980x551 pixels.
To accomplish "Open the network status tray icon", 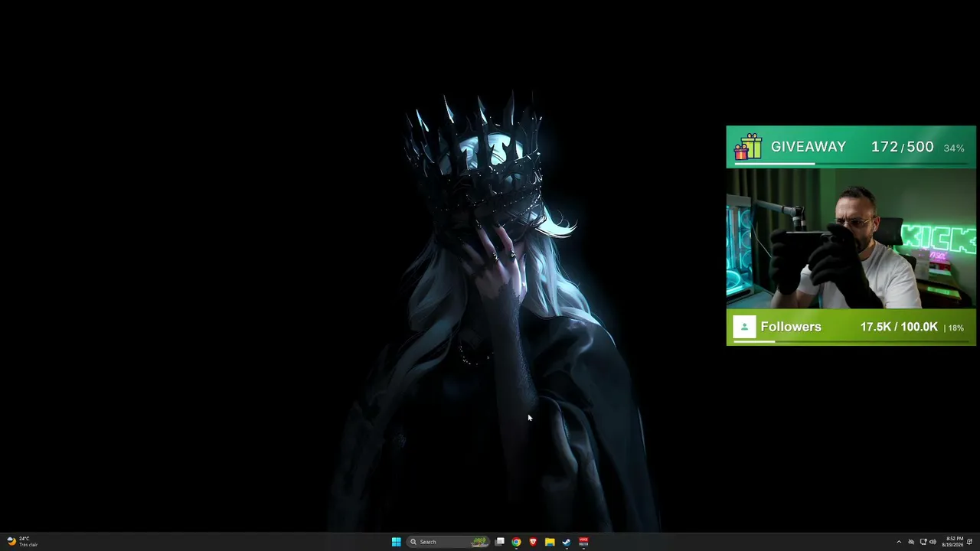I will click(923, 542).
